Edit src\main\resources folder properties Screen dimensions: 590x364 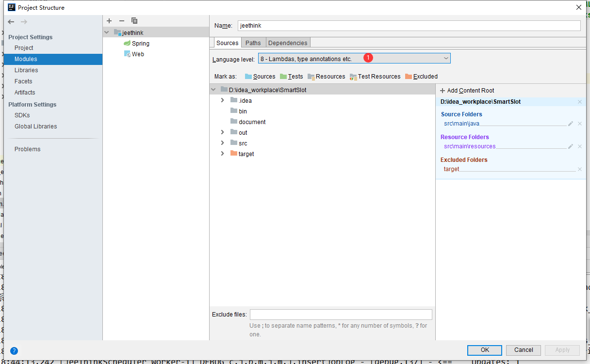[571, 146]
